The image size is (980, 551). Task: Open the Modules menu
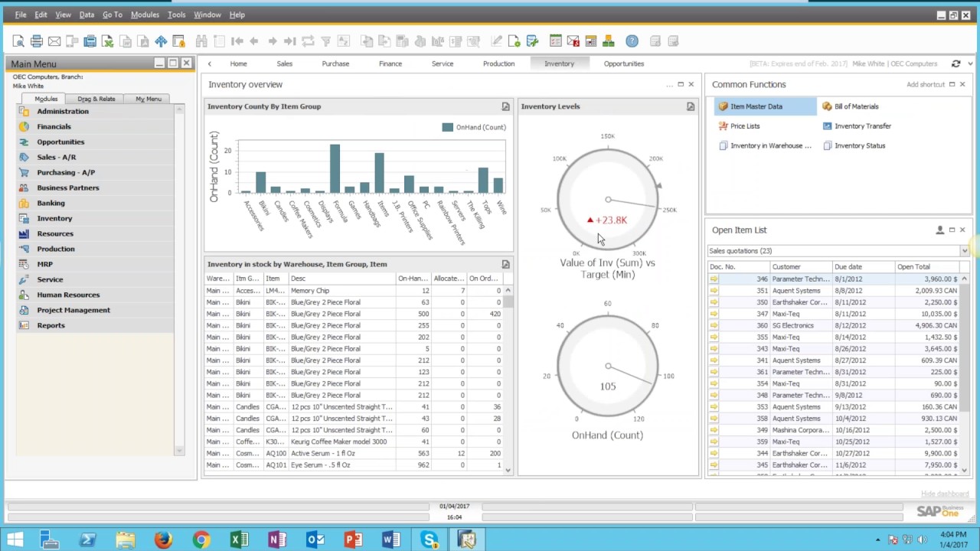click(x=145, y=15)
